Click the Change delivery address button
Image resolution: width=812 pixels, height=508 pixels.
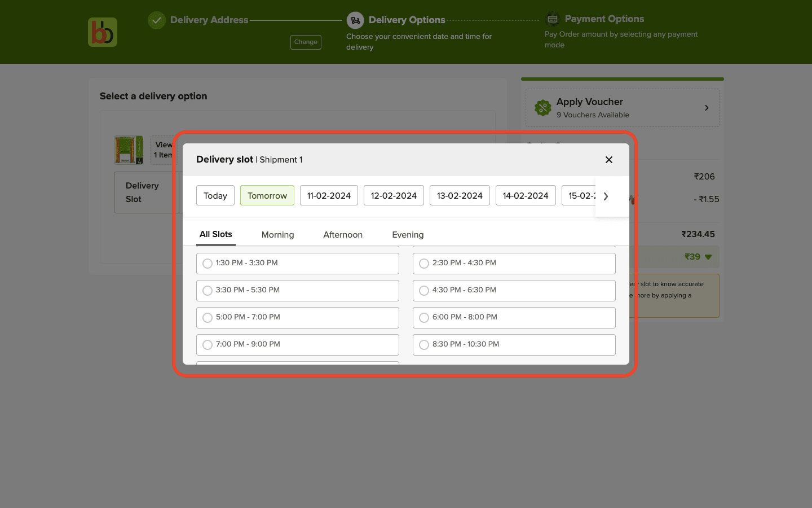(306, 42)
